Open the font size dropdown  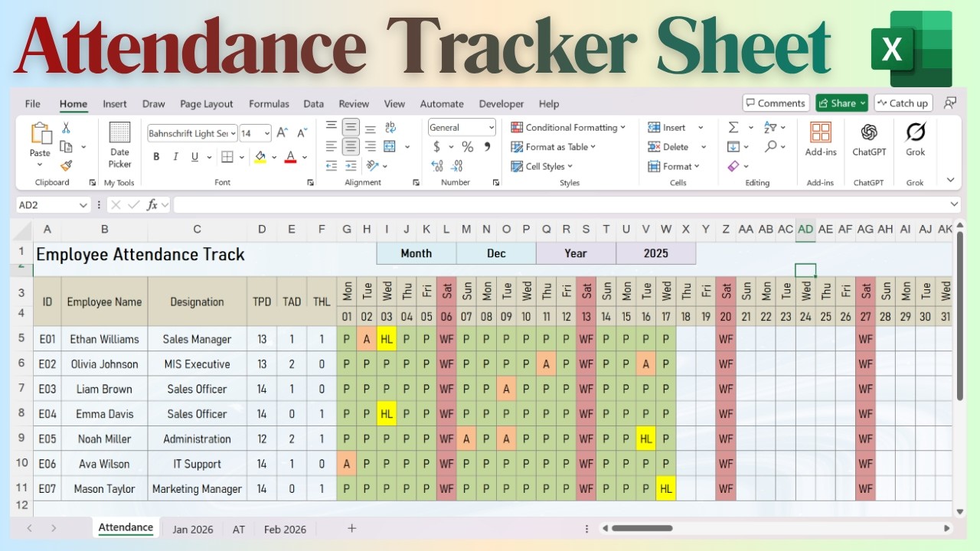tap(266, 133)
